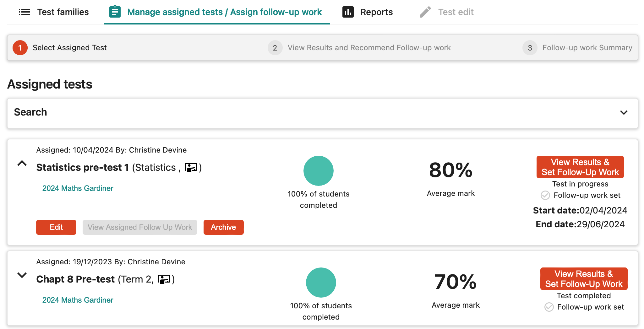Click completion circle for Statistics pre-test 1

click(x=319, y=171)
